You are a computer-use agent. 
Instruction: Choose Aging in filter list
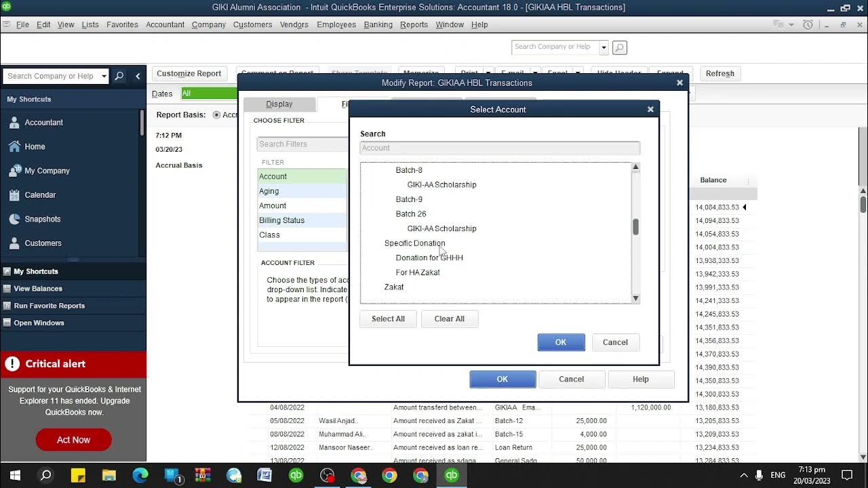(302, 191)
